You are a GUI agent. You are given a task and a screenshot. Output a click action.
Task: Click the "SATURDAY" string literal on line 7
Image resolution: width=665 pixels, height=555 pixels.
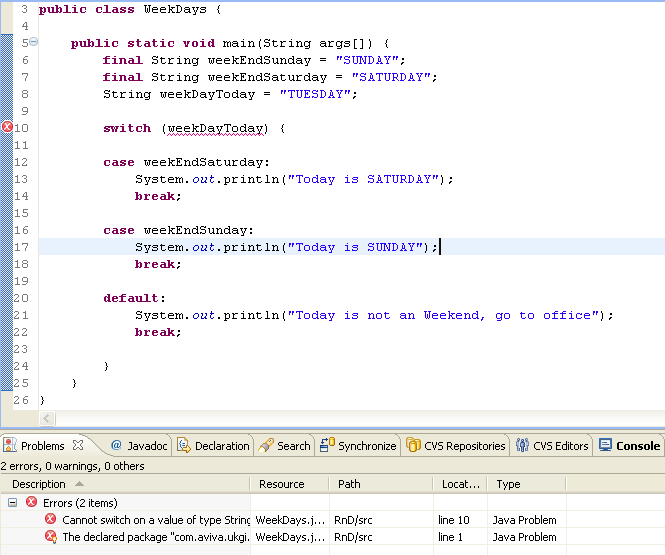pyautogui.click(x=391, y=77)
